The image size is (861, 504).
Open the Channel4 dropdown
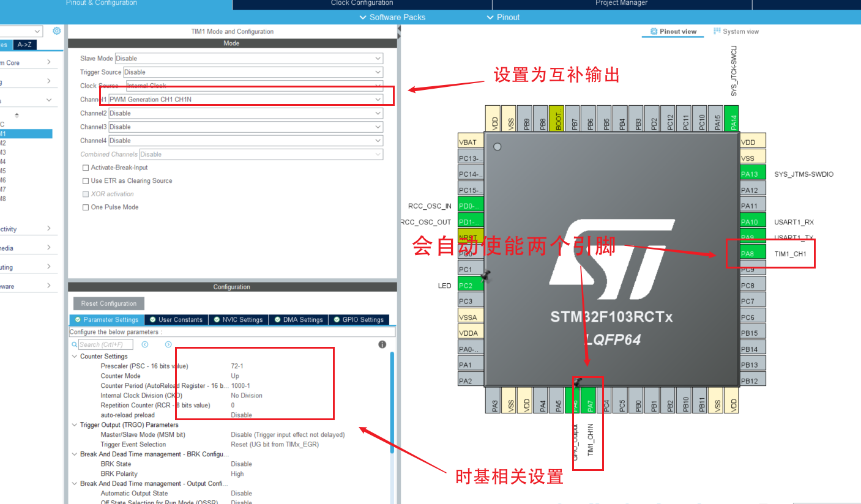[246, 141]
